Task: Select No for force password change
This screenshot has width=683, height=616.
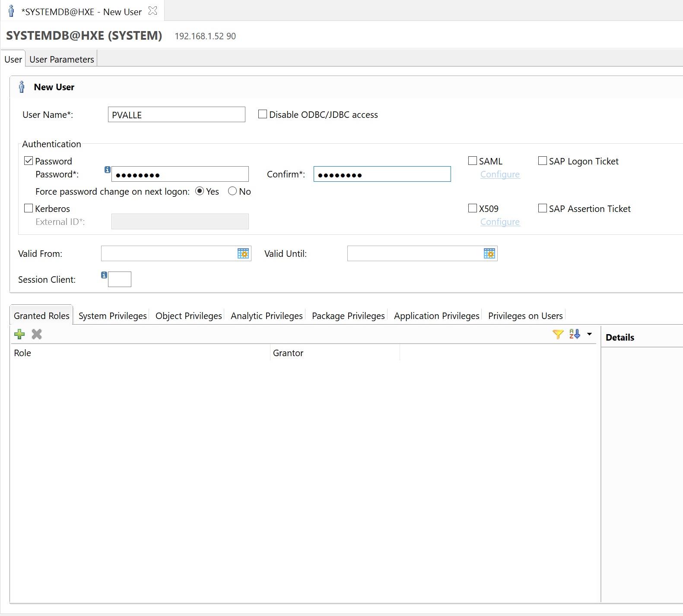Action: click(232, 191)
